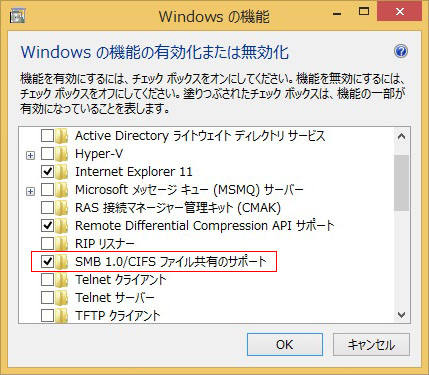Image resolution: width=429 pixels, height=375 pixels.
Task: Click the folder icon beside Telnet クライアント
Action: (62, 280)
